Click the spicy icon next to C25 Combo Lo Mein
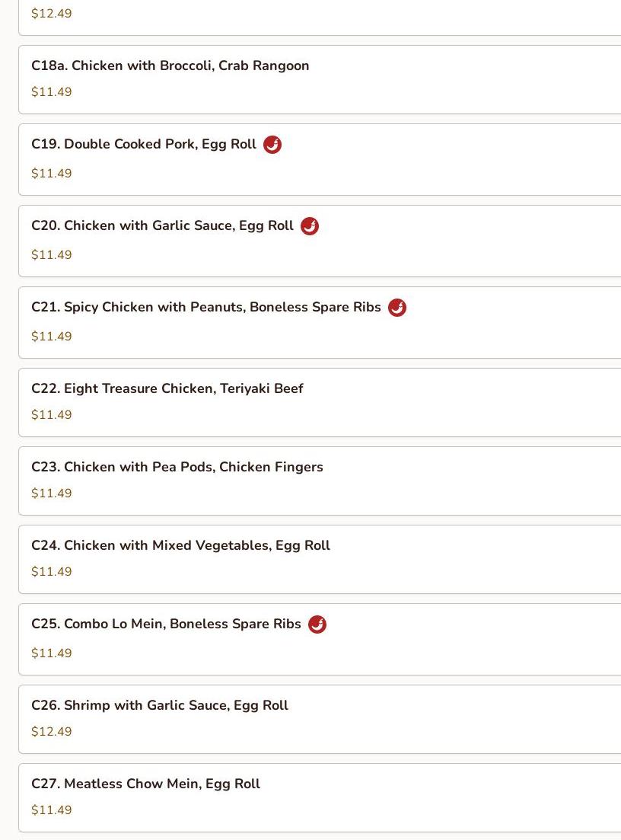This screenshot has height=840, width=621. [x=317, y=624]
